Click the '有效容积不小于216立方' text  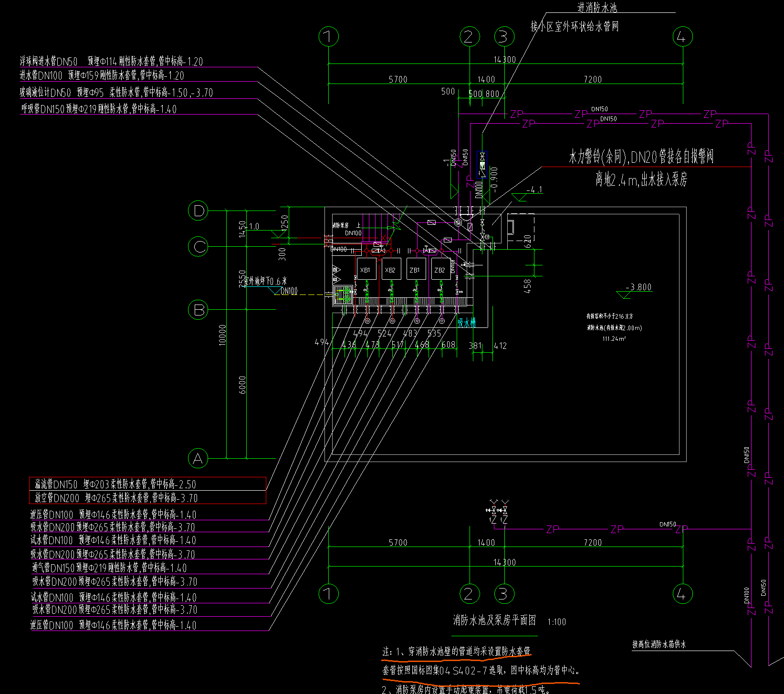coord(609,316)
